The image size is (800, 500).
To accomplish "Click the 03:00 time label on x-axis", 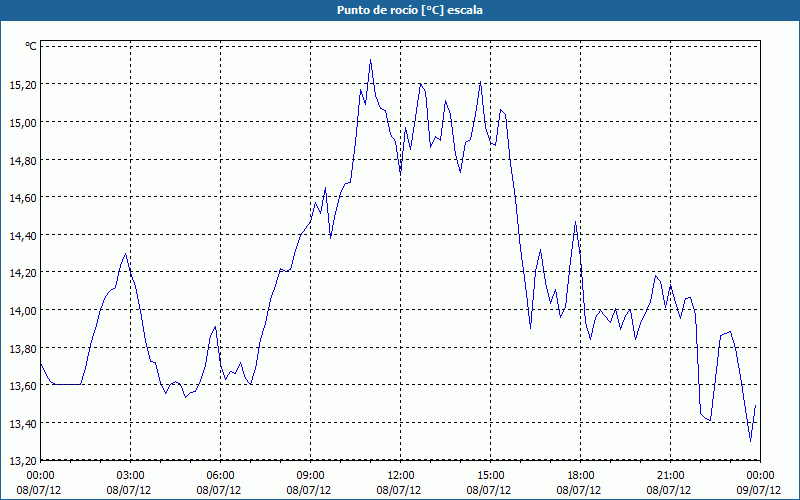I will click(x=131, y=476).
